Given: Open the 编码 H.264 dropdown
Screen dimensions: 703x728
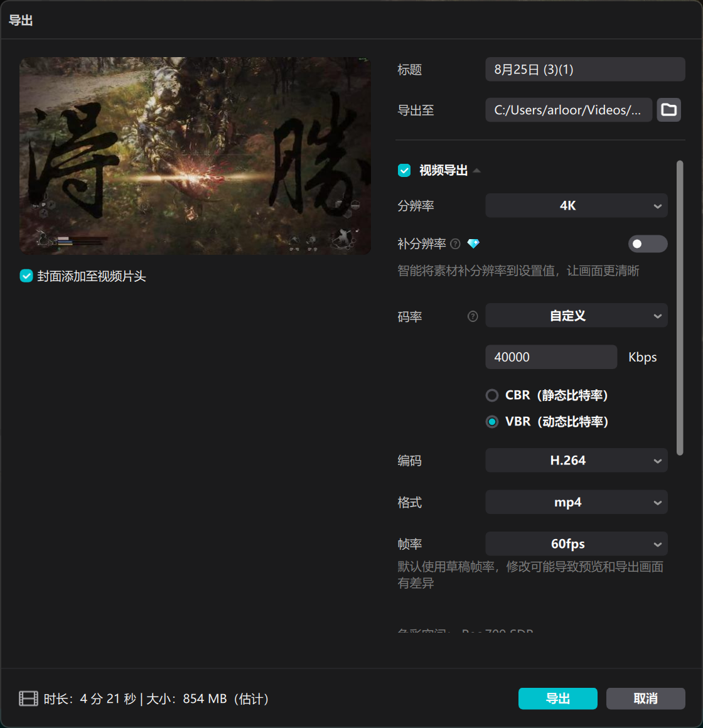Looking at the screenshot, I should (x=576, y=461).
